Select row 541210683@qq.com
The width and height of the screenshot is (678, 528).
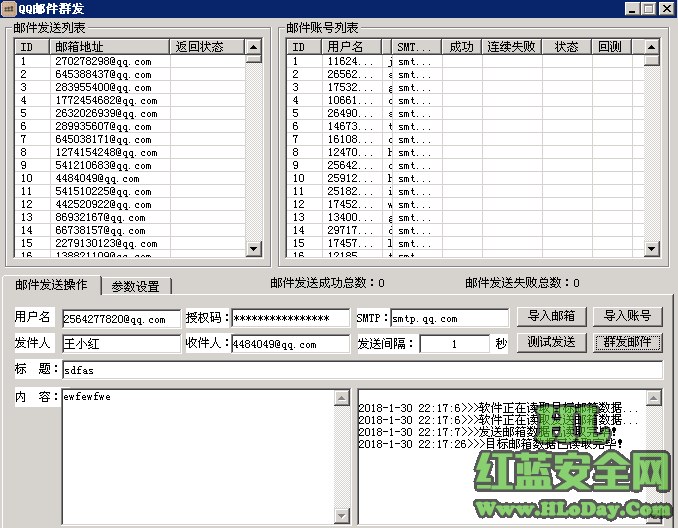pos(130,165)
